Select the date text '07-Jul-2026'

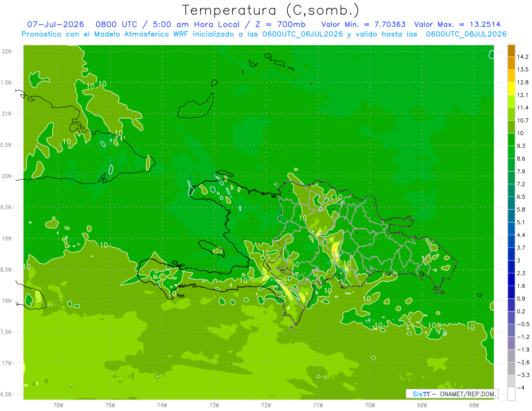pos(56,24)
